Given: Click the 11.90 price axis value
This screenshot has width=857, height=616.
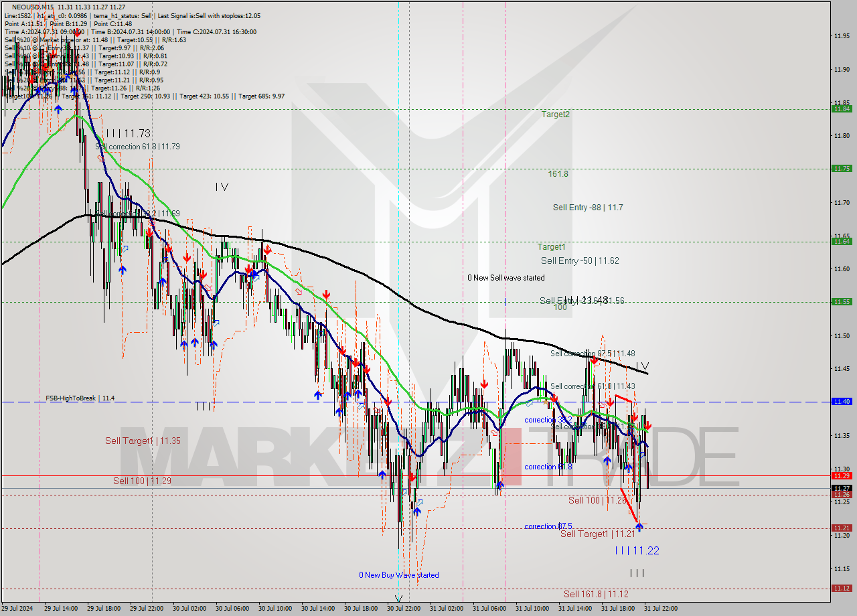Looking at the screenshot, I should pyautogui.click(x=841, y=69).
